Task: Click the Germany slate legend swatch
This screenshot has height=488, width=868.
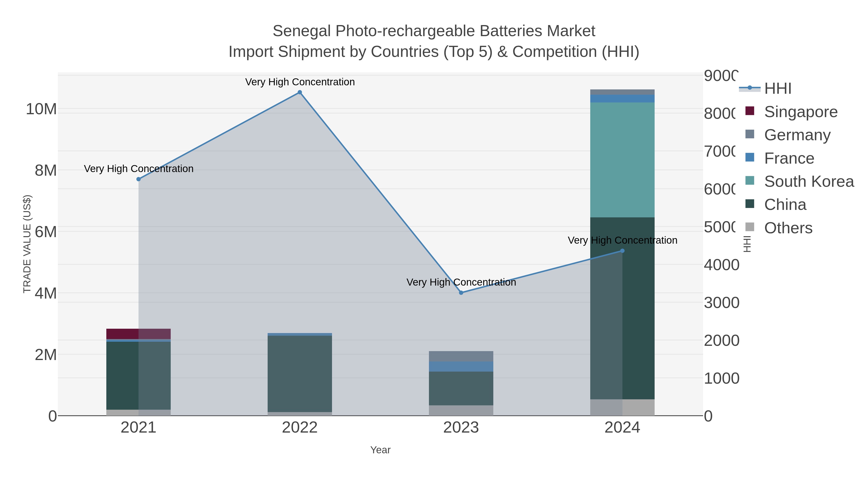Action: pos(750,134)
